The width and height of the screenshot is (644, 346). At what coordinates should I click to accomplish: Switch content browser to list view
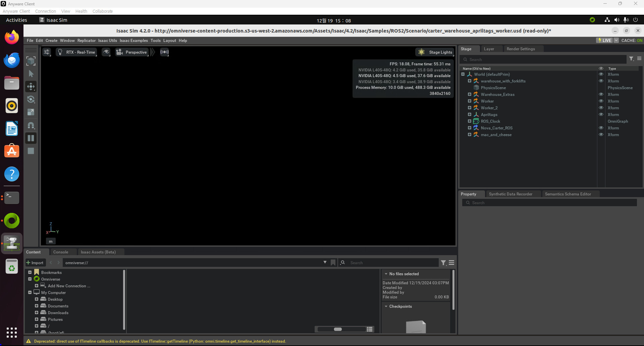coord(370,329)
